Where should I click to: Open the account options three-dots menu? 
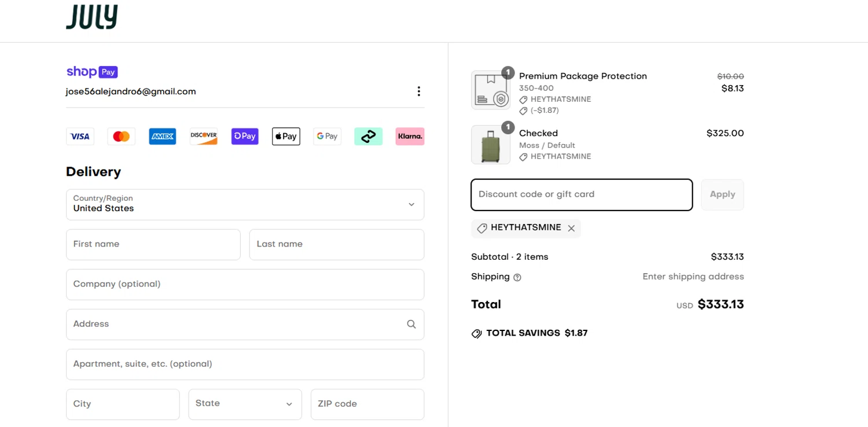[418, 91]
